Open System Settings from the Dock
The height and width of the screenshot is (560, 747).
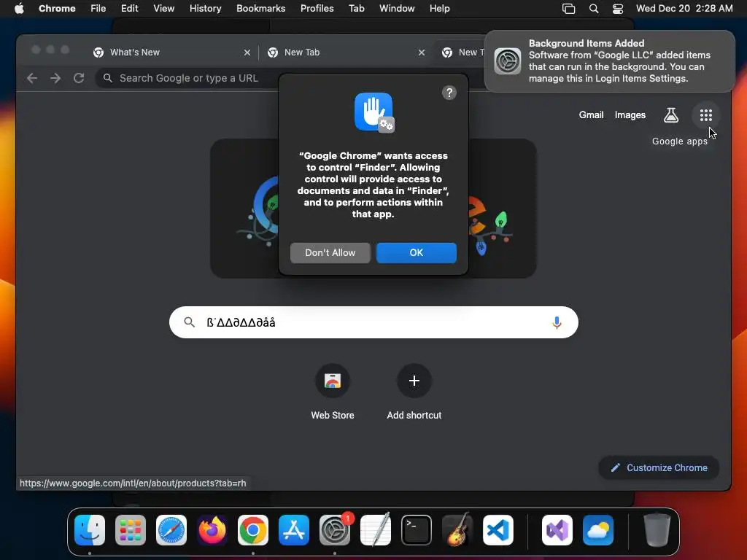[x=335, y=530]
